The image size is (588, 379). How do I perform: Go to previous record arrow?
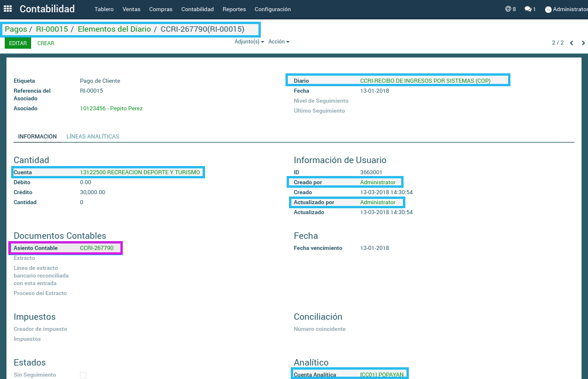pyautogui.click(x=572, y=43)
